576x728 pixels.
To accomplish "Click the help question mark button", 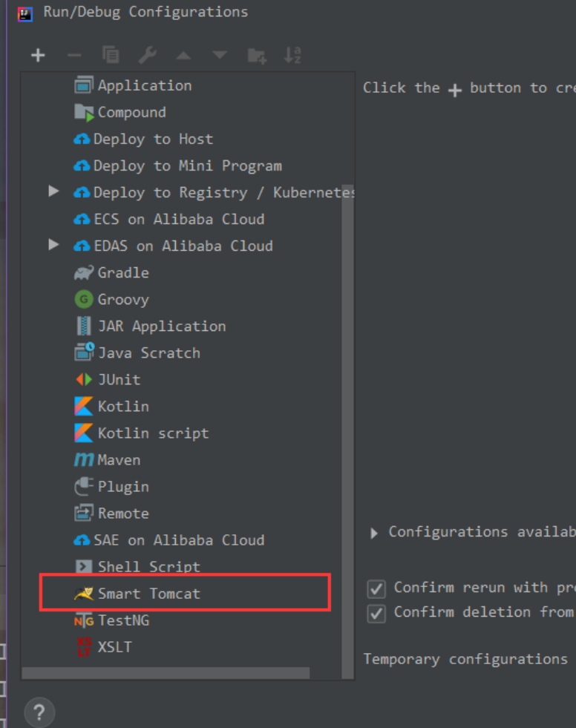I will 39,712.
